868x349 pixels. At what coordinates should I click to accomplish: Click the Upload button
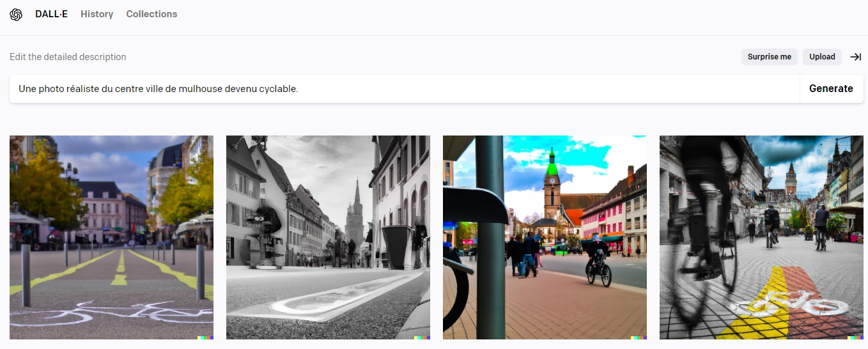pyautogui.click(x=822, y=57)
